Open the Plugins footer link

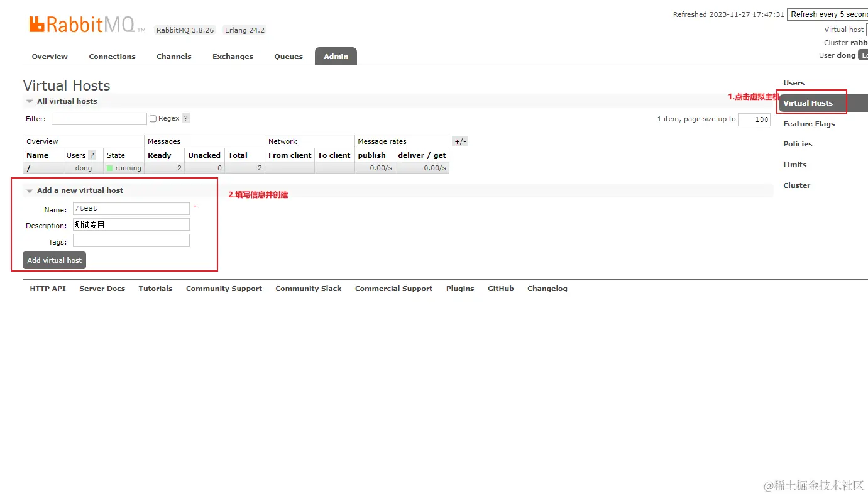[460, 289]
